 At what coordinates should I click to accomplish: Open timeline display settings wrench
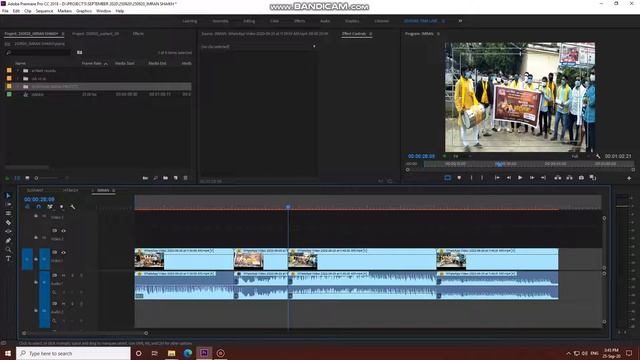coord(73,207)
